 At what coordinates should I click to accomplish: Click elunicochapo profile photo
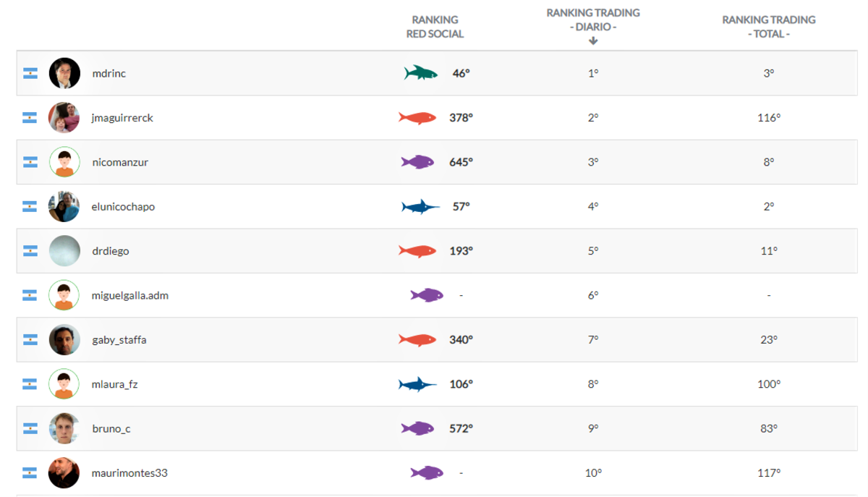click(x=64, y=207)
